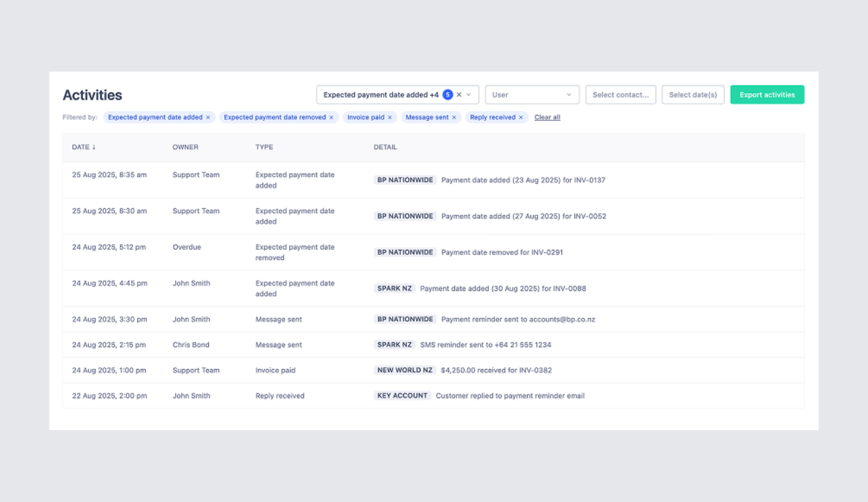
Task: Remove the 'Expected payment date removed' filter chip
Action: point(332,117)
